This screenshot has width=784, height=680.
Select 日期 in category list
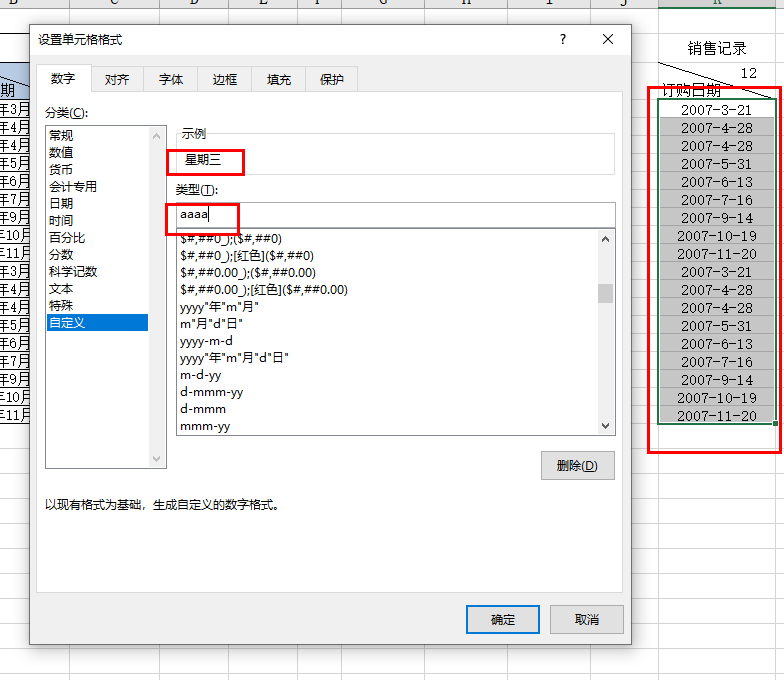tap(61, 203)
